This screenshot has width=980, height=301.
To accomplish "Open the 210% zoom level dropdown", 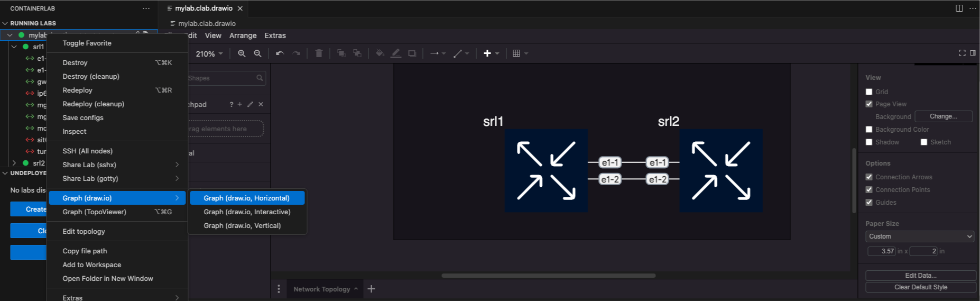I will pos(209,54).
